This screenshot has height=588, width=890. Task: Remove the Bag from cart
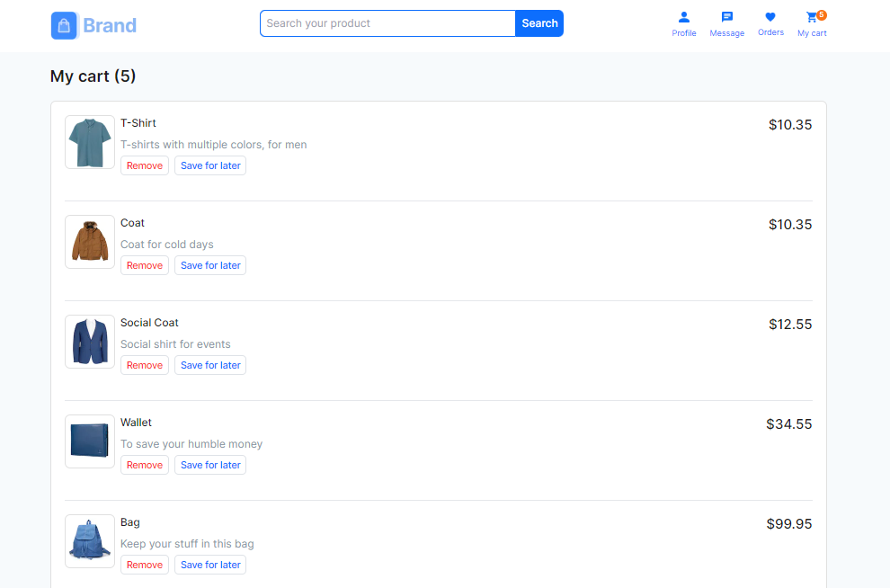point(145,565)
